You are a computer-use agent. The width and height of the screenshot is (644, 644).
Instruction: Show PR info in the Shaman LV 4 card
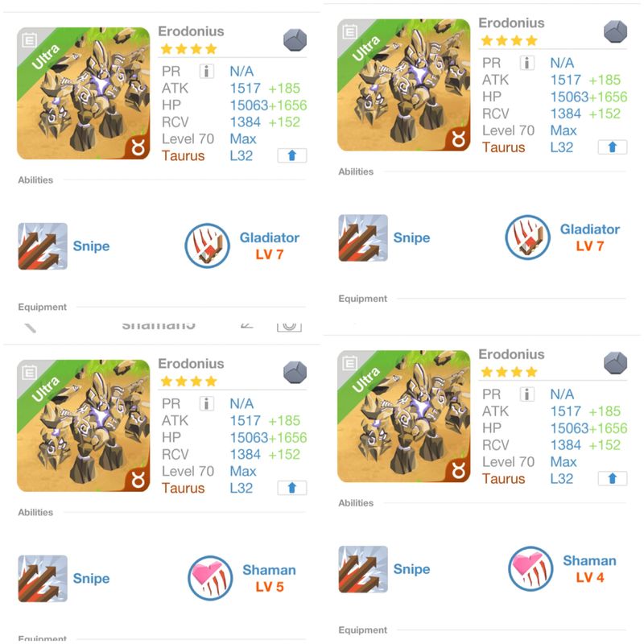coord(527,394)
